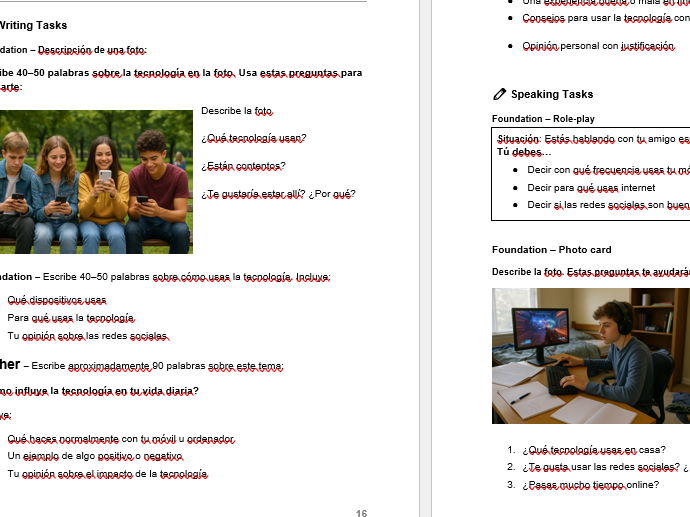The image size is (690, 517).
Task: Click the bullet 'Decir para qué usas internet'
Action: 591,188
